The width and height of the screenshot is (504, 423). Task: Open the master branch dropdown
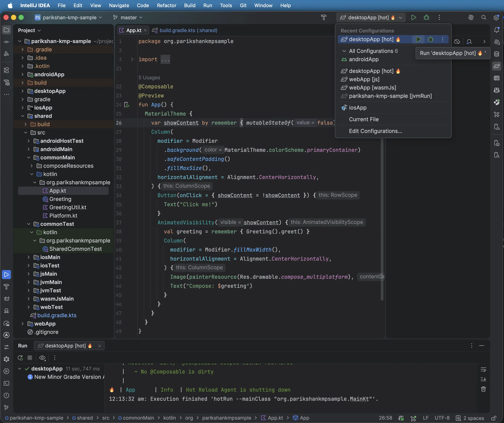point(128,17)
